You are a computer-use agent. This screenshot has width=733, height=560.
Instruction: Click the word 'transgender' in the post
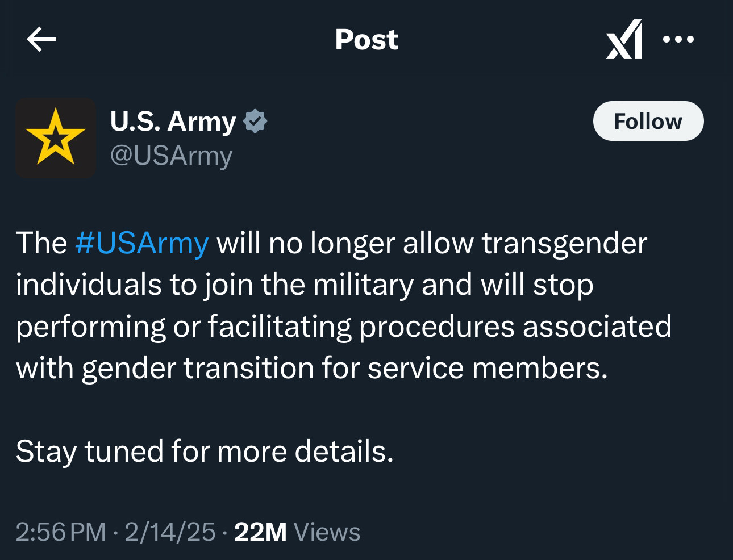tap(564, 244)
